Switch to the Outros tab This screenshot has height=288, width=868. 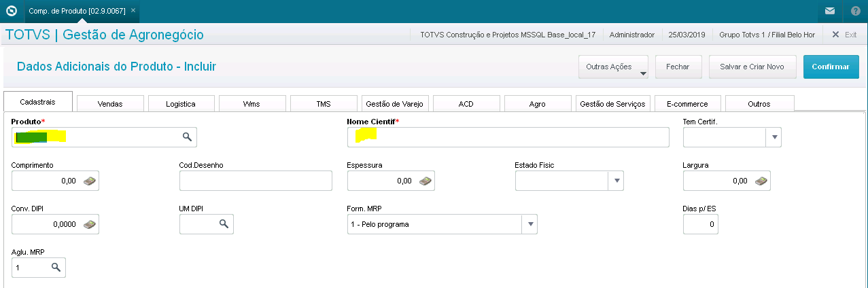759,104
